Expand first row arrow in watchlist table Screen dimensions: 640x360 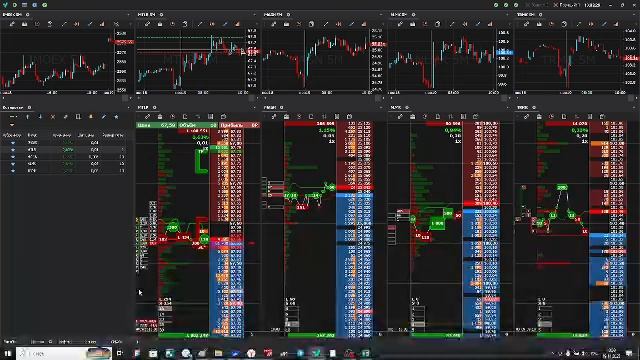(x=13, y=143)
